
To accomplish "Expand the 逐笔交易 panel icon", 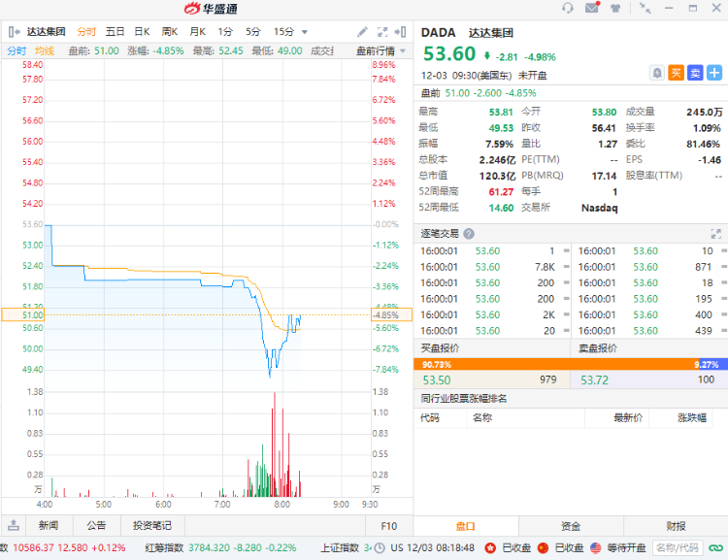I will (x=716, y=234).
